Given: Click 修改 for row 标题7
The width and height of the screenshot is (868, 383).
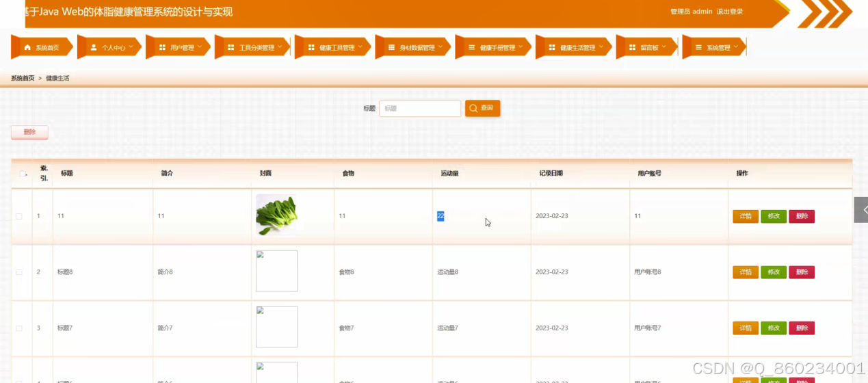Looking at the screenshot, I should point(774,328).
